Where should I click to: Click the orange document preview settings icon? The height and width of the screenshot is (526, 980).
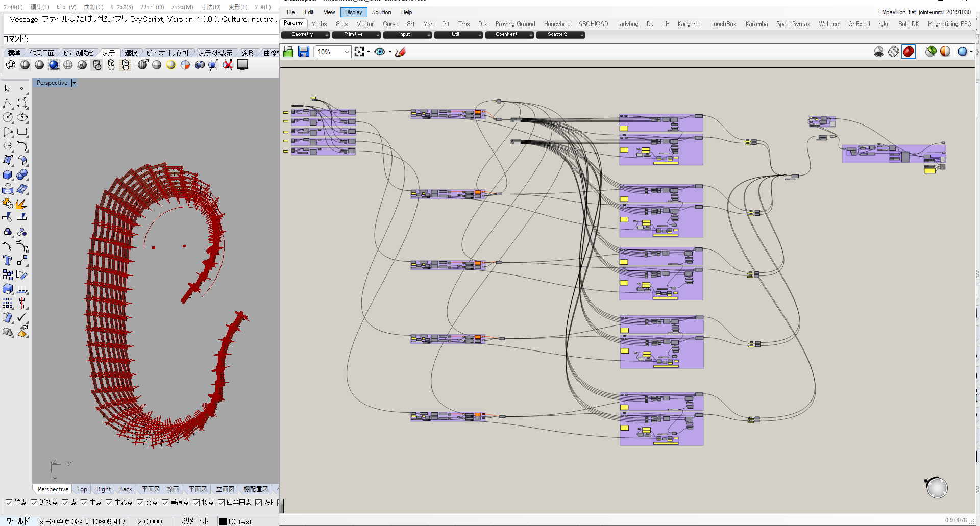point(945,52)
